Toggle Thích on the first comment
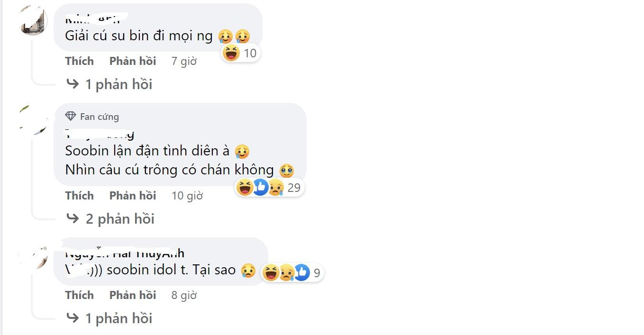644x335 pixels. coord(79,61)
